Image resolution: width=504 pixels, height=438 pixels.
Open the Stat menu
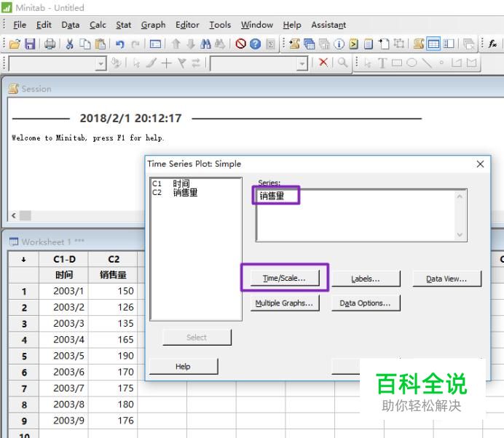click(123, 25)
